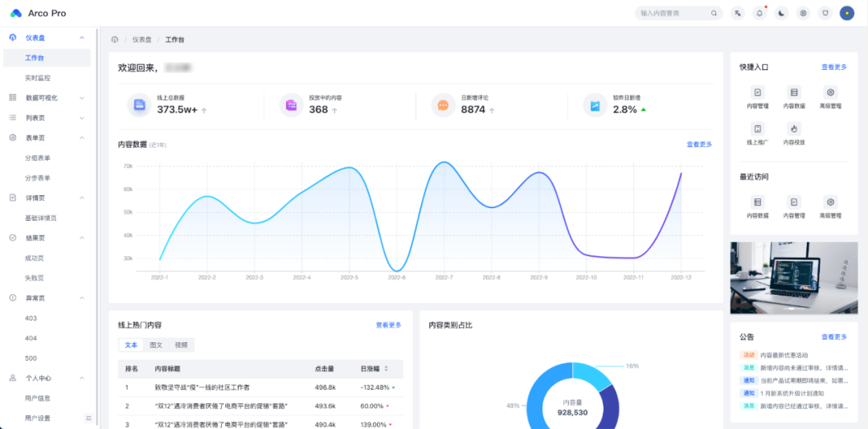Click the 投放中的内容 stat icon

pyautogui.click(x=291, y=105)
